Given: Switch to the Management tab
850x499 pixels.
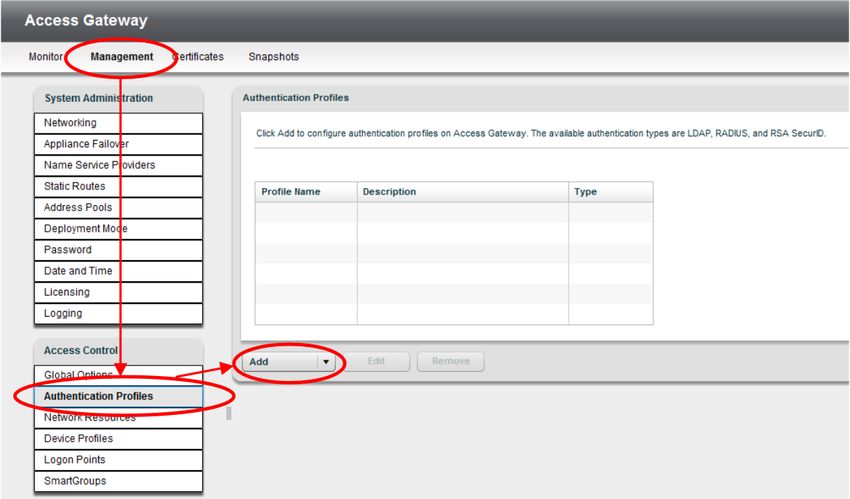Looking at the screenshot, I should tap(121, 56).
